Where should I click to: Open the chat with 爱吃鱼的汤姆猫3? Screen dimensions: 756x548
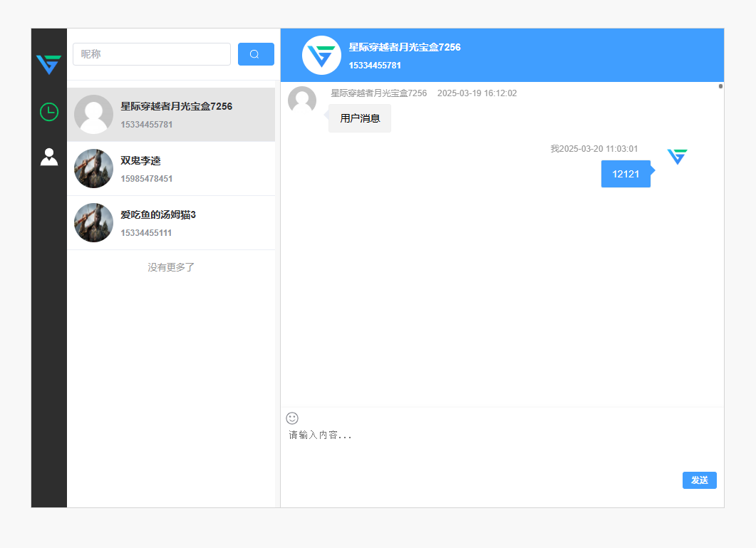[x=171, y=223]
